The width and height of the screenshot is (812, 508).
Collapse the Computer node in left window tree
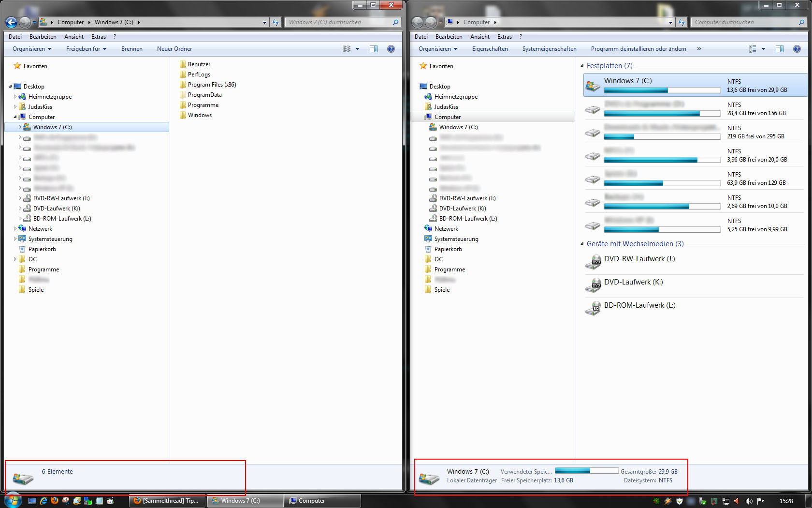click(15, 117)
